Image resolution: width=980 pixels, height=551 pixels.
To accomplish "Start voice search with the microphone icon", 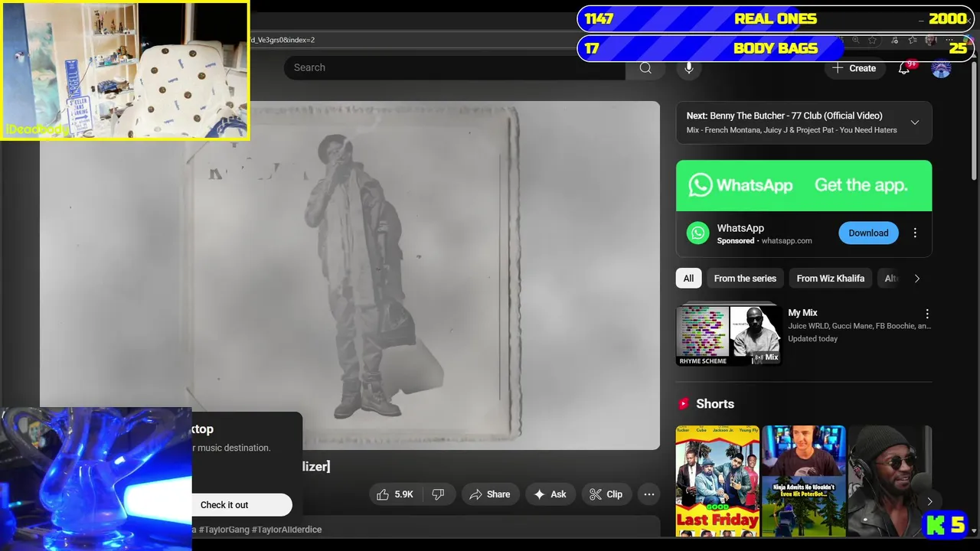I will click(x=689, y=67).
